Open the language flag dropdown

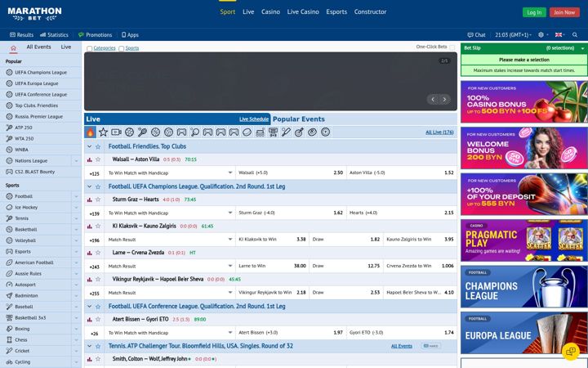560,35
